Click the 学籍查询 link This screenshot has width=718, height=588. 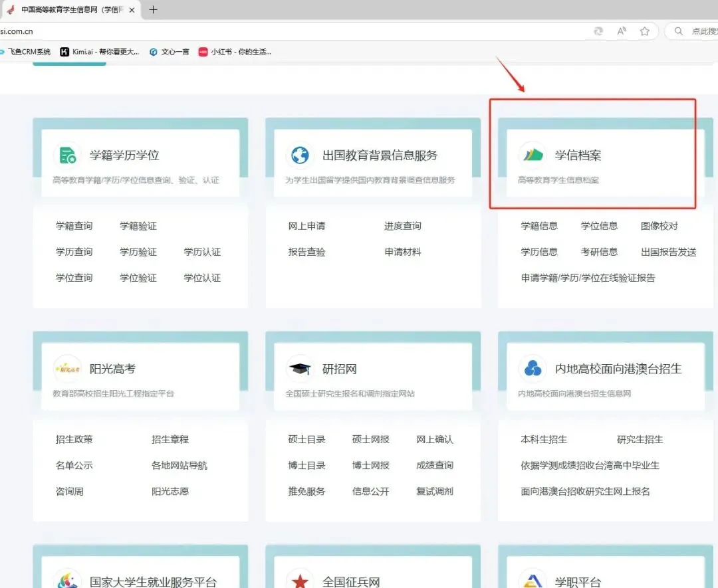tap(74, 226)
